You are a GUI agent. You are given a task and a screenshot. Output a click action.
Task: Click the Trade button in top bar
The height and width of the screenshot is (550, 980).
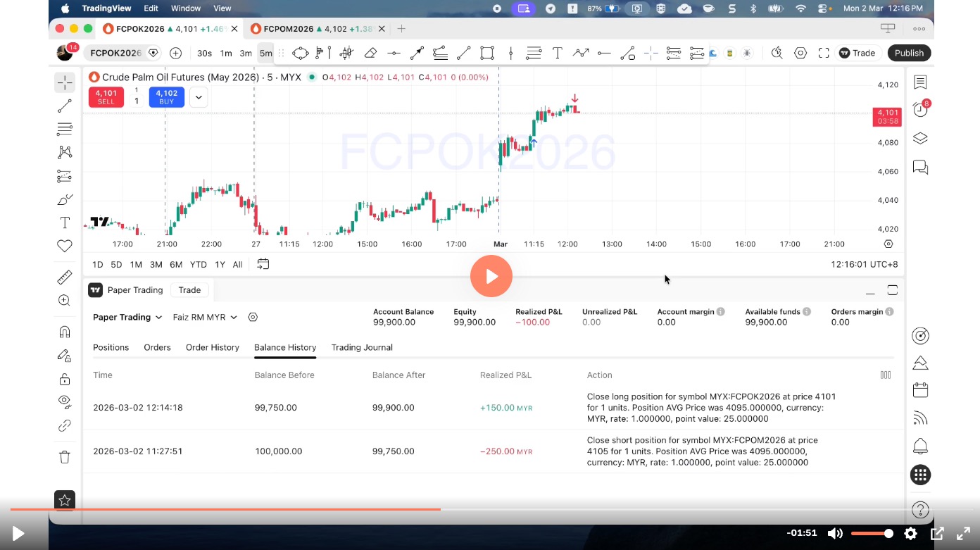pyautogui.click(x=857, y=53)
